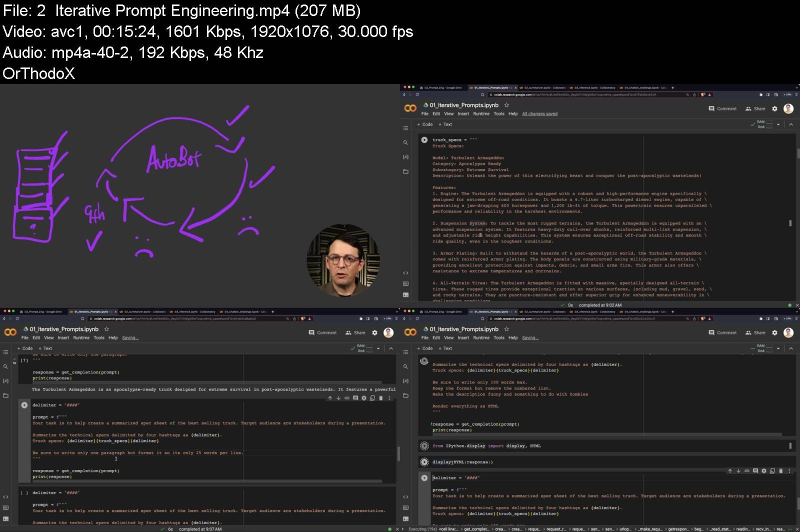The image size is (800, 532).
Task: Move cell down in bottom-left frame toolbar
Action: pyautogui.click(x=338, y=398)
